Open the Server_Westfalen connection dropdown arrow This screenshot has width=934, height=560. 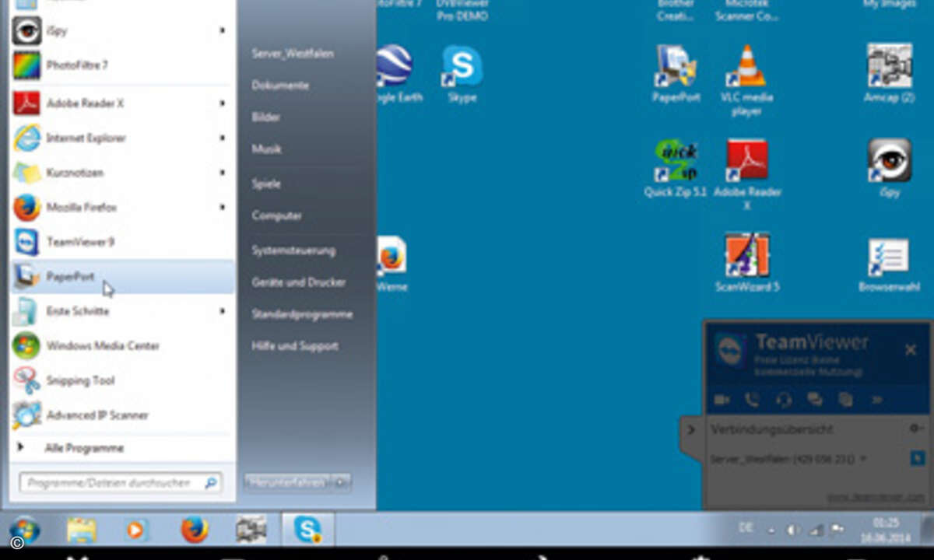863,459
